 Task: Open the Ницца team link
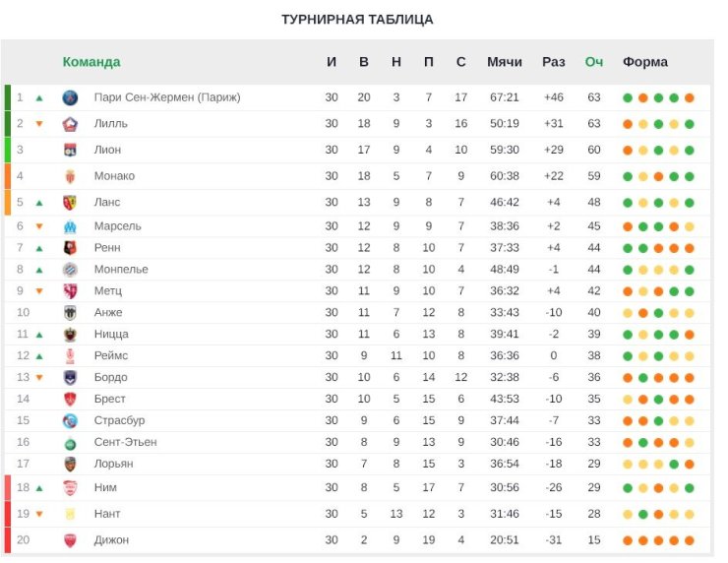111,335
